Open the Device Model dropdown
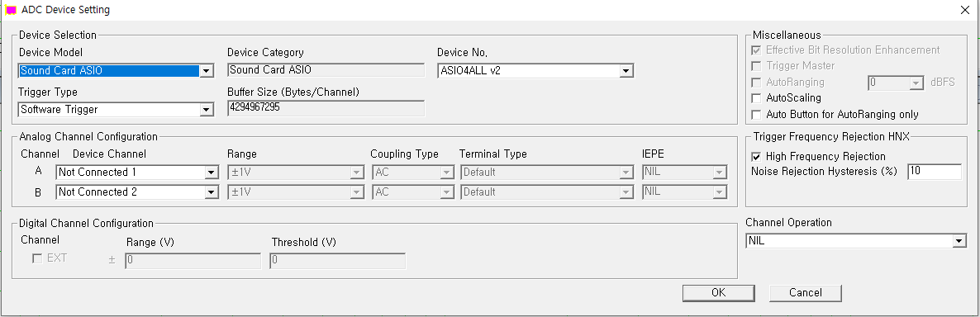This screenshot has height=317, width=980. click(x=117, y=71)
